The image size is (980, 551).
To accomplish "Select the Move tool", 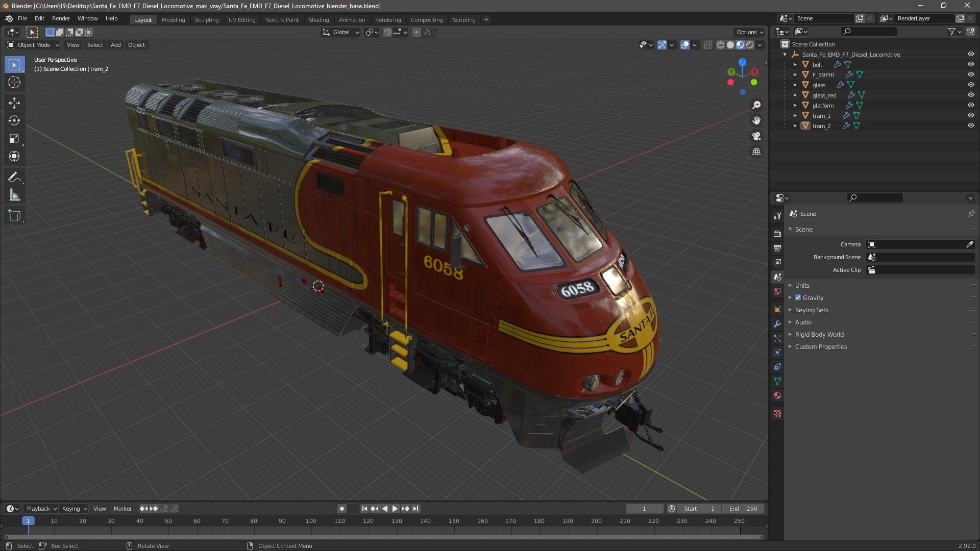I will pyautogui.click(x=14, y=103).
